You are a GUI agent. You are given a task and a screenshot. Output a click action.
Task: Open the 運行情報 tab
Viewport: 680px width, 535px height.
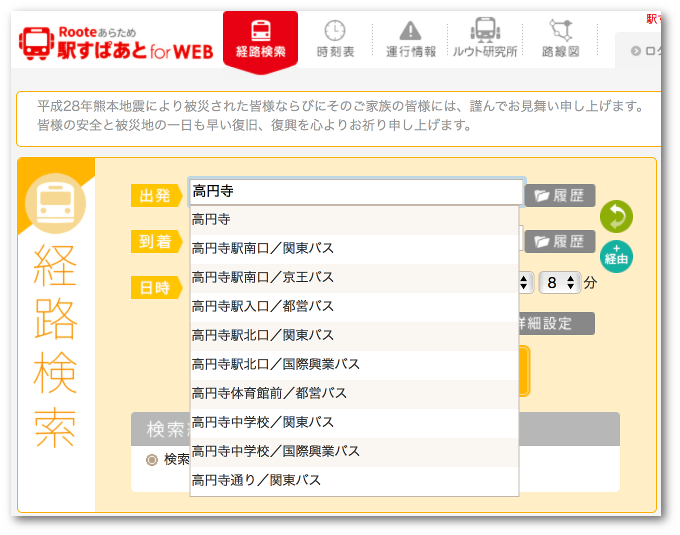tap(411, 39)
